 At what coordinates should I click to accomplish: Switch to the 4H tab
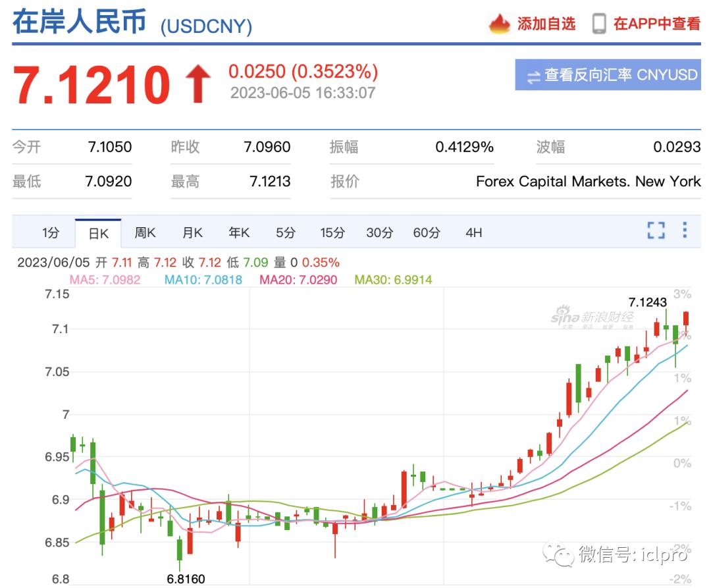click(x=474, y=233)
